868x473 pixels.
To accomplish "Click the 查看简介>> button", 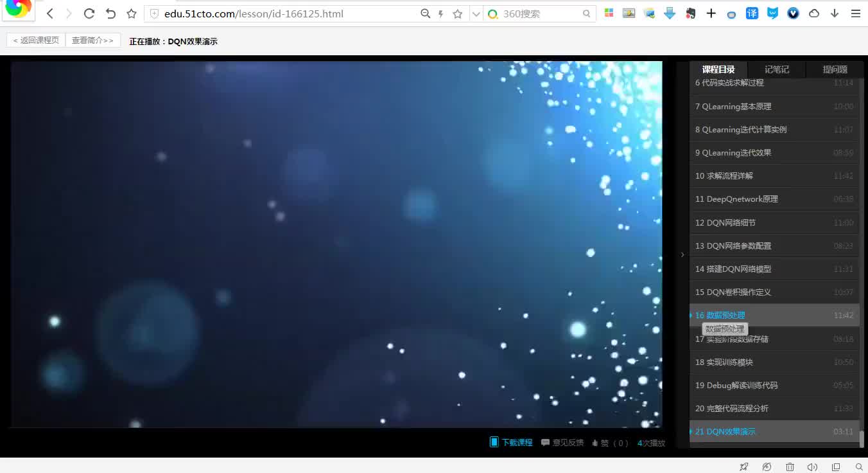I will 92,40.
